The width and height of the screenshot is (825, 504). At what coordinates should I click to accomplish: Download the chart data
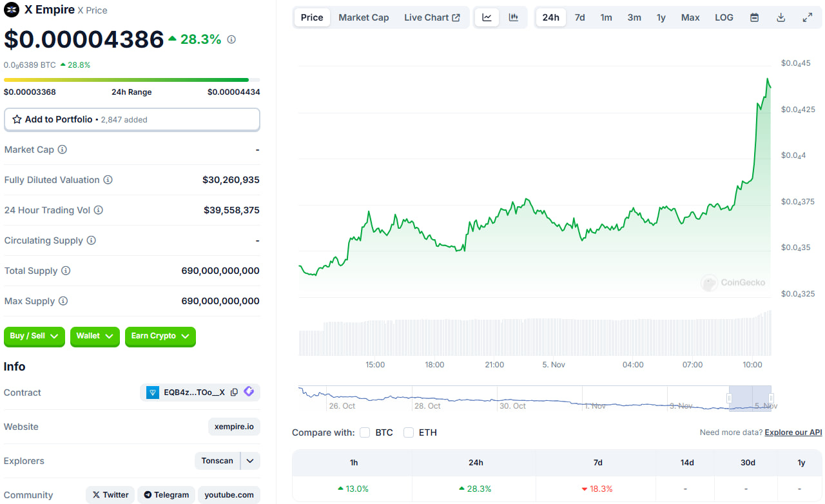click(x=781, y=17)
